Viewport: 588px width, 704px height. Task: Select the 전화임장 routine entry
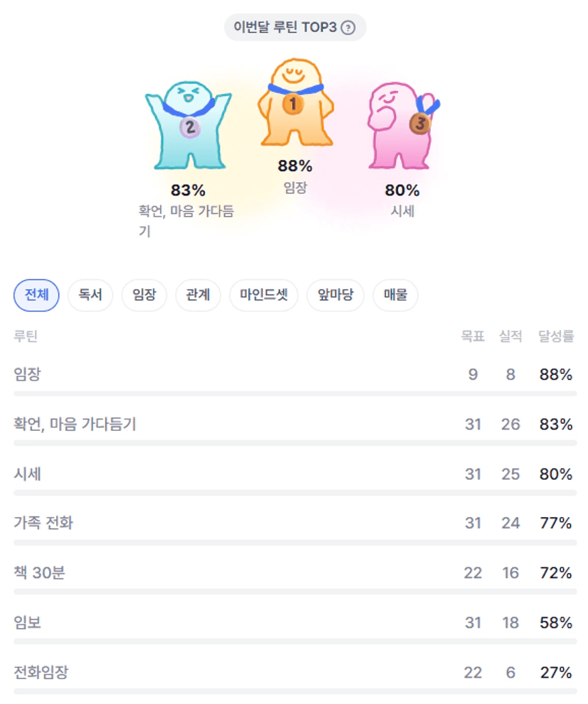pos(41,673)
